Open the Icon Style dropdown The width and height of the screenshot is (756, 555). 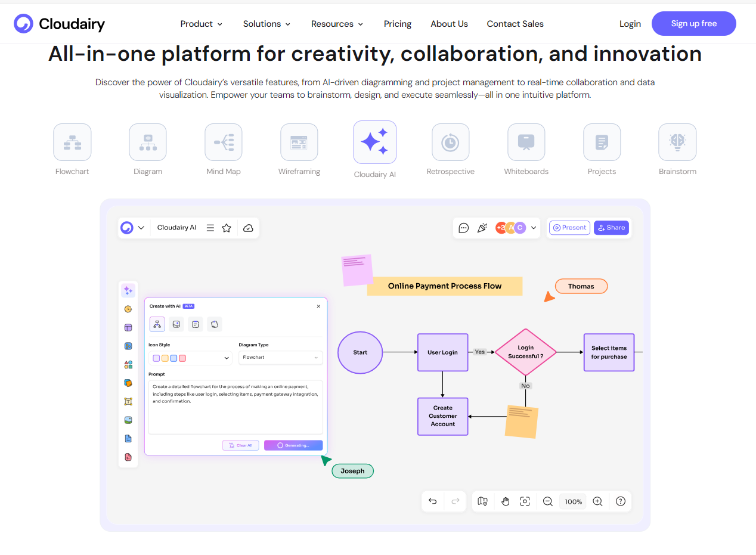191,358
